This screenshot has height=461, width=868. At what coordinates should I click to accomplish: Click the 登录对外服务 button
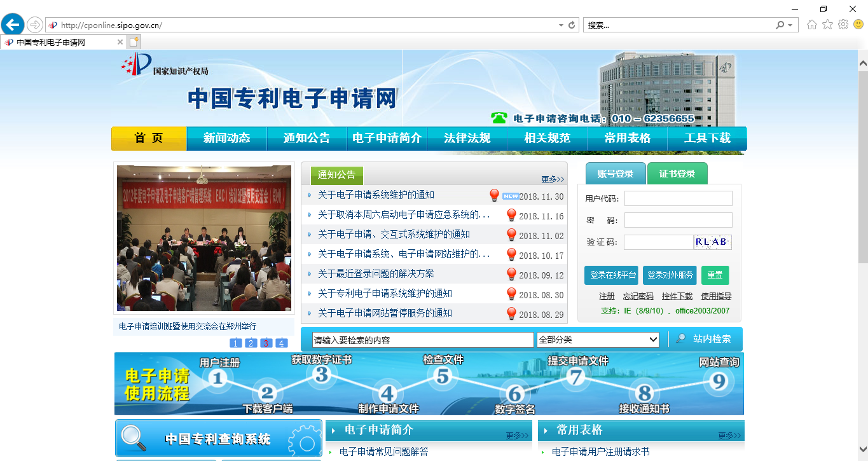pyautogui.click(x=670, y=275)
